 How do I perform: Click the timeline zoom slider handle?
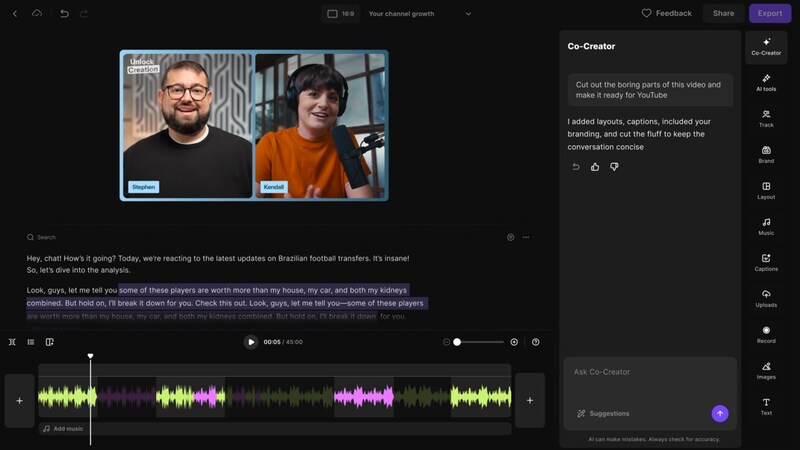click(457, 342)
